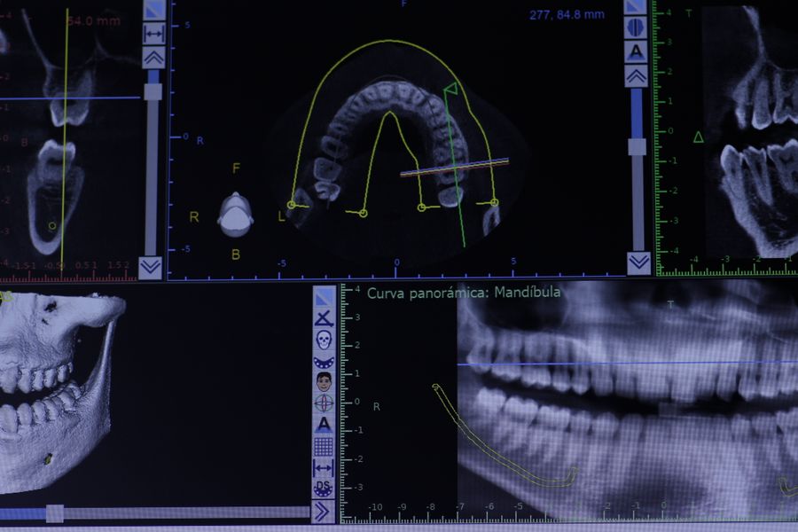Click the slice slider handle in the top-right view toolbar
Viewport: 798px width, 532px height.
click(x=637, y=146)
